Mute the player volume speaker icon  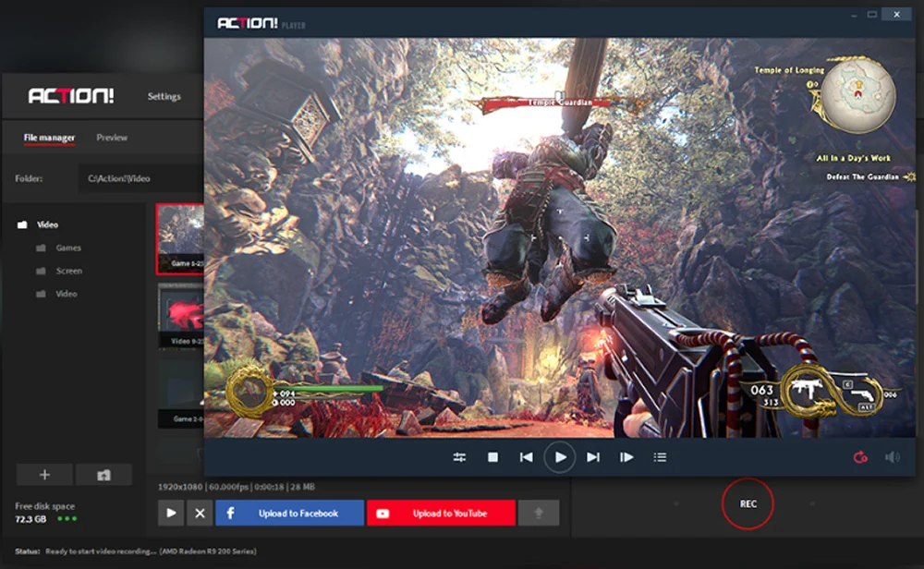[x=893, y=457]
